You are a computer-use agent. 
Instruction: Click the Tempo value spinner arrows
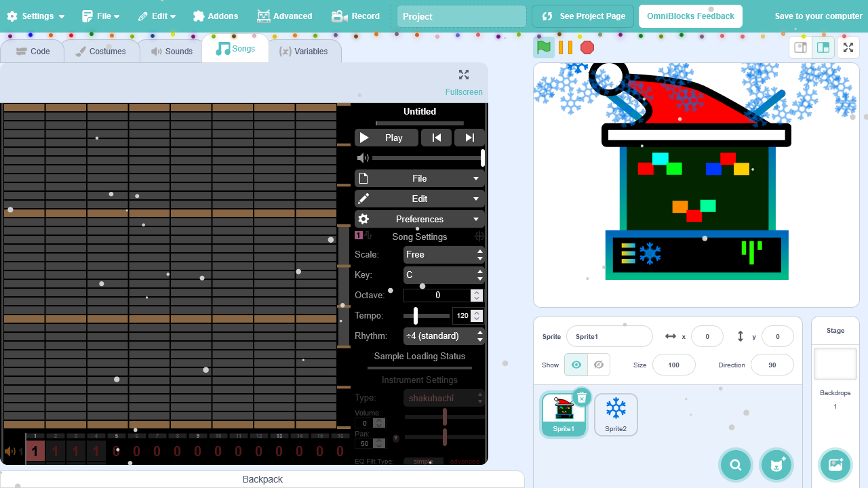point(477,316)
